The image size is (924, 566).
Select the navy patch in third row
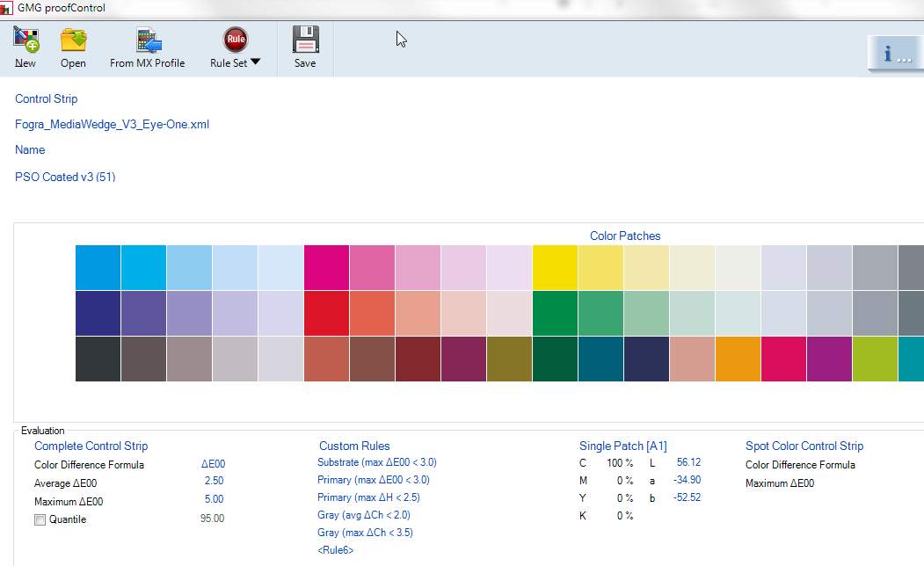tap(646, 359)
